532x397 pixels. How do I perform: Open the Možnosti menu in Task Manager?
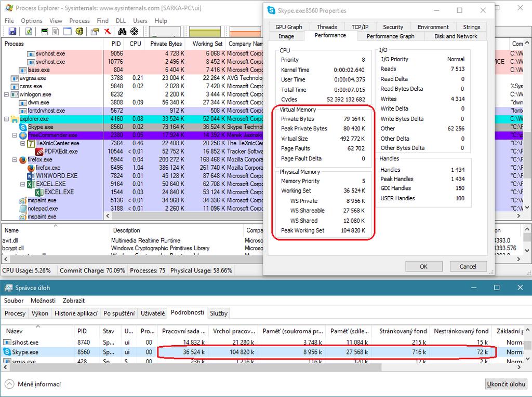coord(43,300)
